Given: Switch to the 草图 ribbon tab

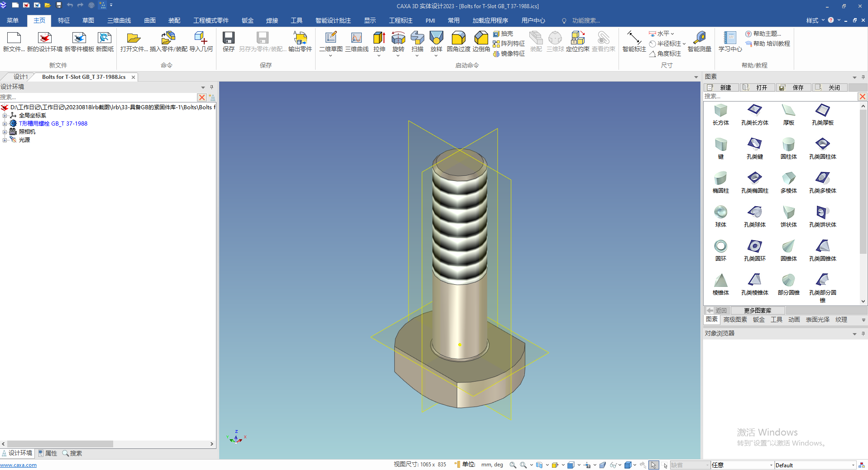Looking at the screenshot, I should pos(88,20).
